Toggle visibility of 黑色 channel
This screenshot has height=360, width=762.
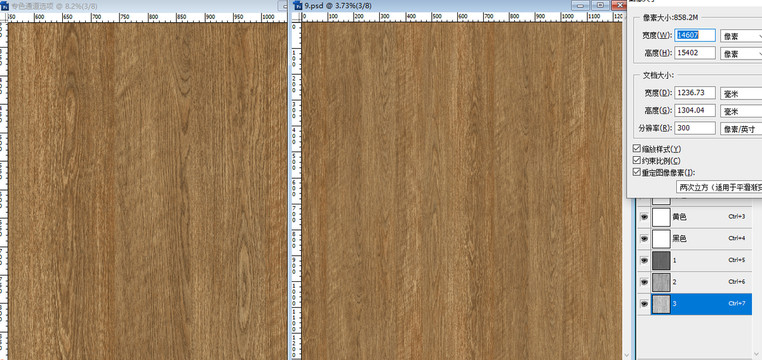tap(644, 239)
